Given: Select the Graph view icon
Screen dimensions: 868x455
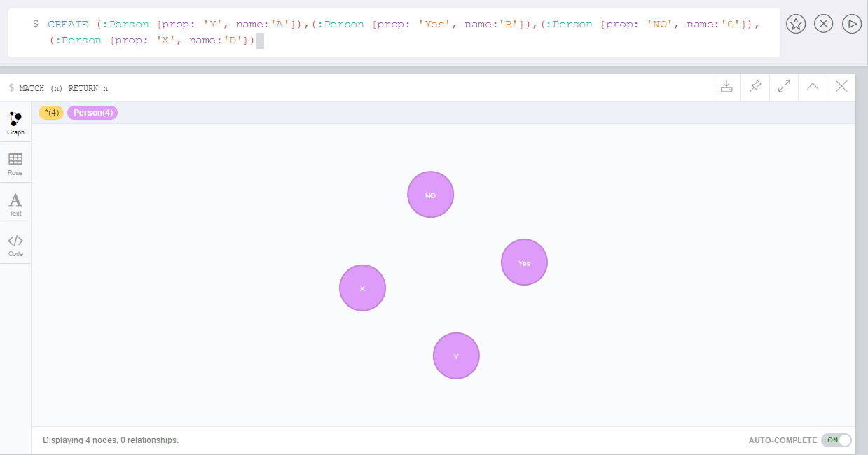Looking at the screenshot, I should (15, 121).
